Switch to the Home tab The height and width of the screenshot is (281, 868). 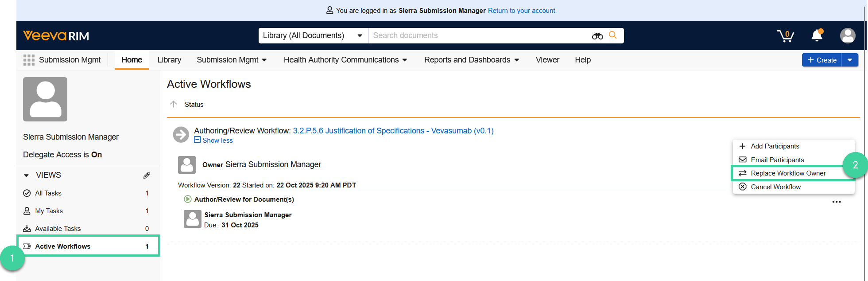pyautogui.click(x=132, y=60)
